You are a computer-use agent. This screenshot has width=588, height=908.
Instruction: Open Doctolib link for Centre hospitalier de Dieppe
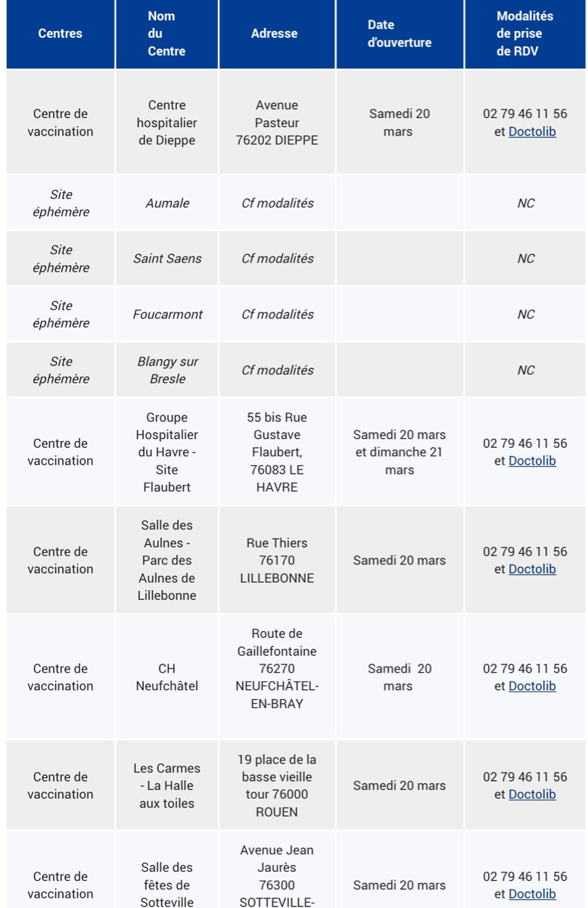click(x=532, y=132)
